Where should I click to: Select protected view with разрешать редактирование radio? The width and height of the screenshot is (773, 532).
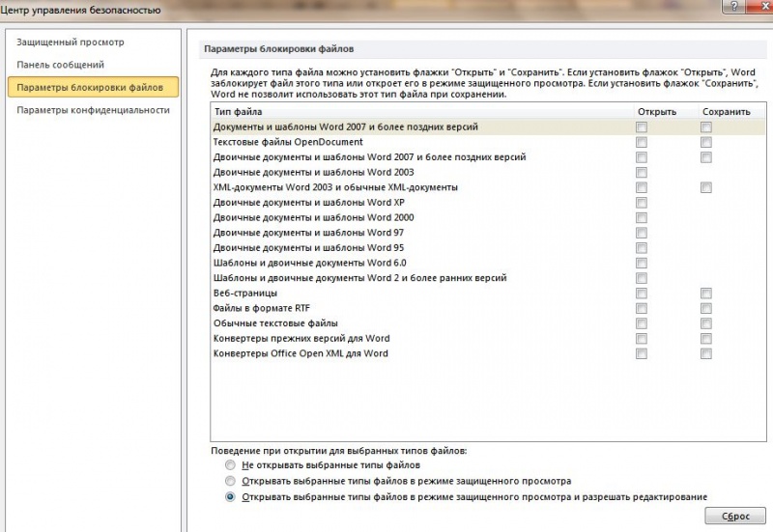pos(230,497)
